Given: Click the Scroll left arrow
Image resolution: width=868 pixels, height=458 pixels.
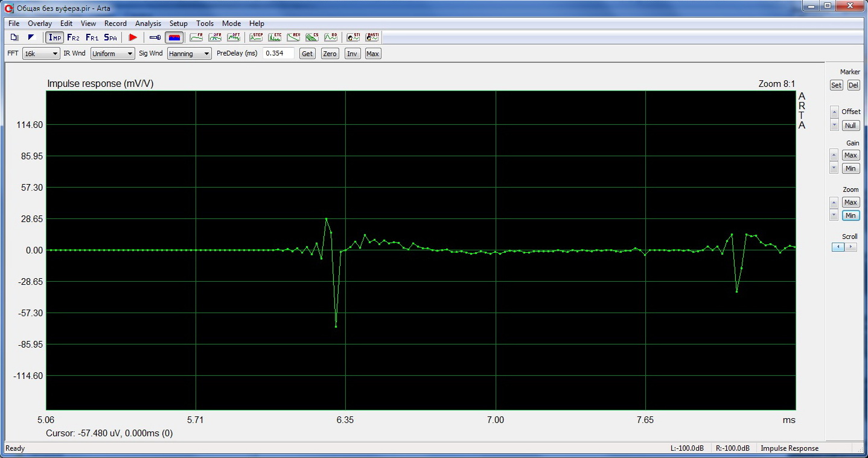Looking at the screenshot, I should [x=837, y=247].
